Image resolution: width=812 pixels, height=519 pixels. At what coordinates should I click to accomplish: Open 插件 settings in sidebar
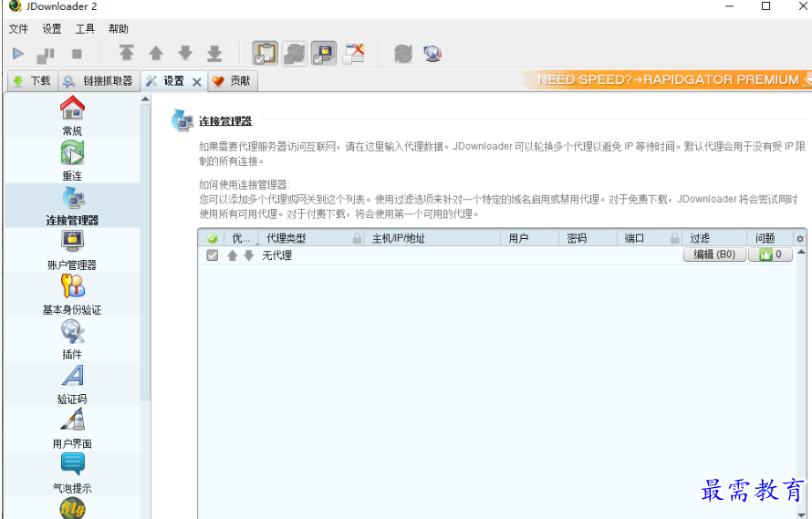coord(72,339)
